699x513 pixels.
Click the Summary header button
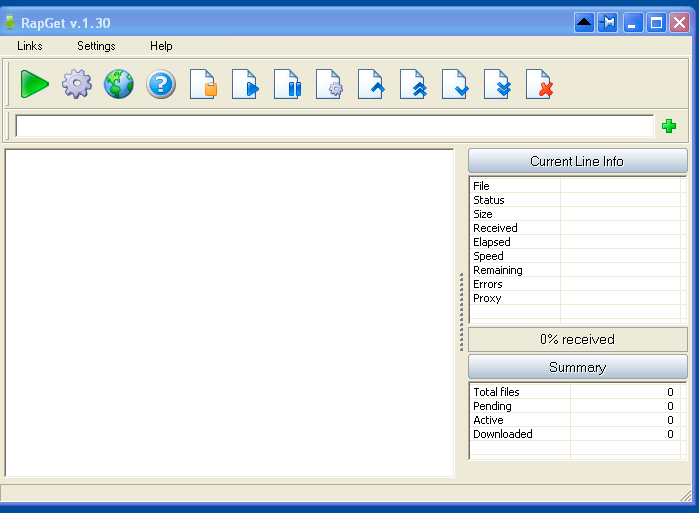coord(577,367)
